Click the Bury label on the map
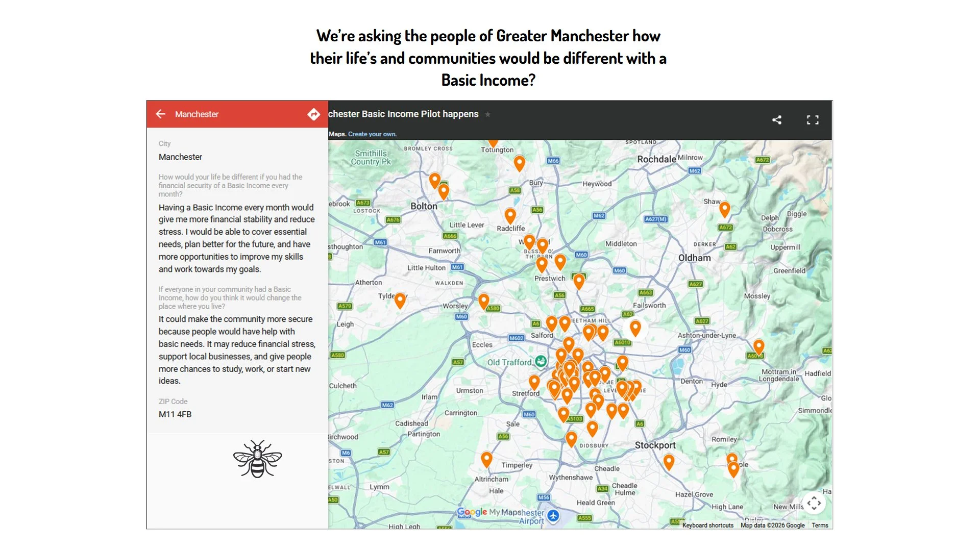Viewport: 980px width, 551px height. pos(536,183)
